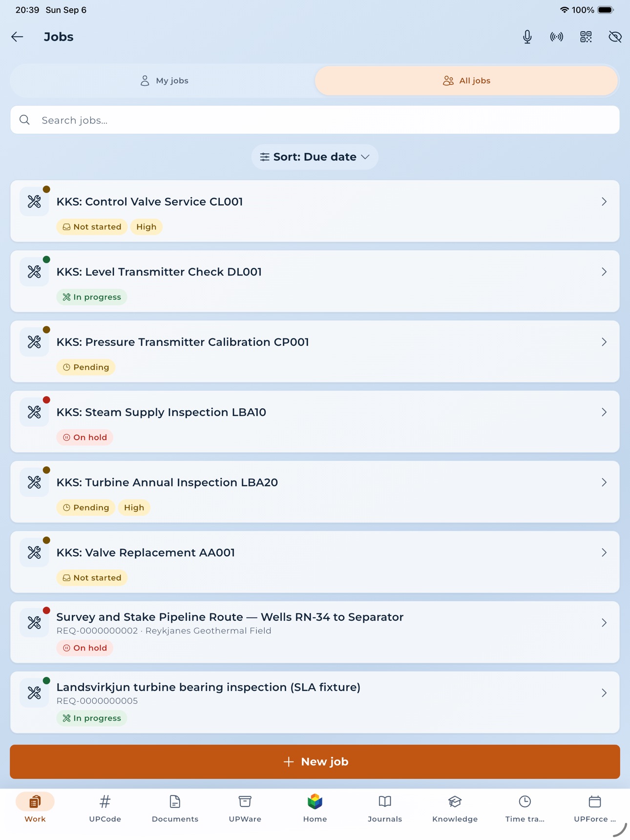Open Valve Replacement AA001 chevron
Image resolution: width=630 pixels, height=840 pixels.
(604, 552)
